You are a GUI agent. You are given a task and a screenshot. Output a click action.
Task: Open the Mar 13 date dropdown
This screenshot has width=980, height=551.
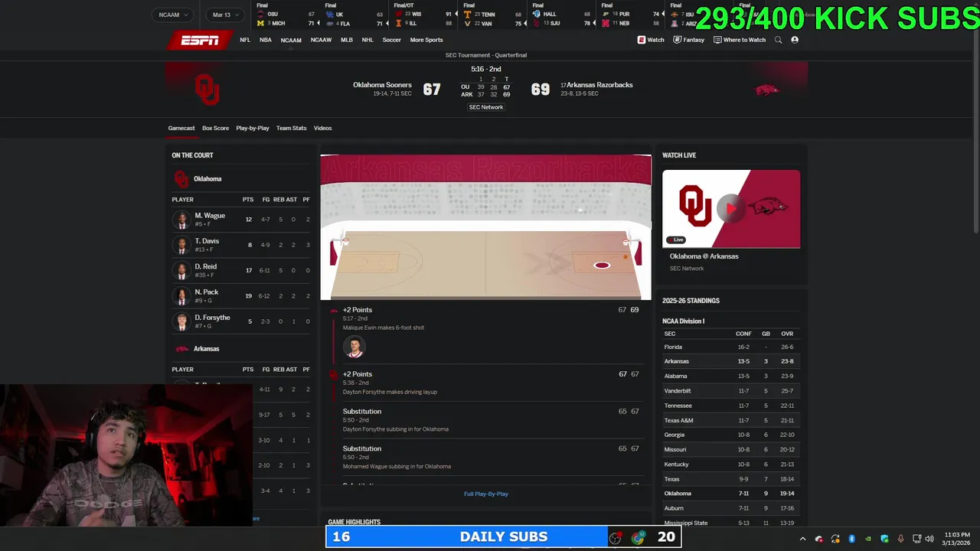[x=226, y=15]
